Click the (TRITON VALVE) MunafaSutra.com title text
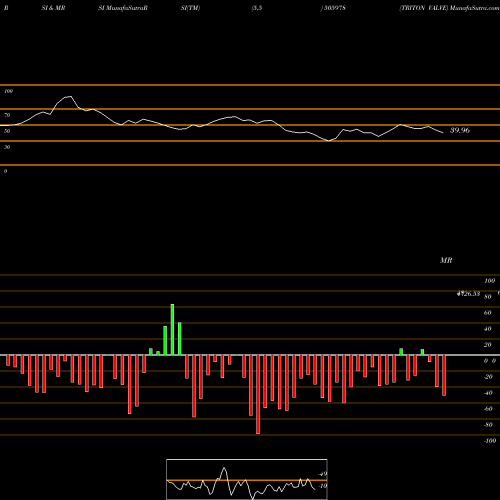This screenshot has width=500, height=500. pos(449,8)
